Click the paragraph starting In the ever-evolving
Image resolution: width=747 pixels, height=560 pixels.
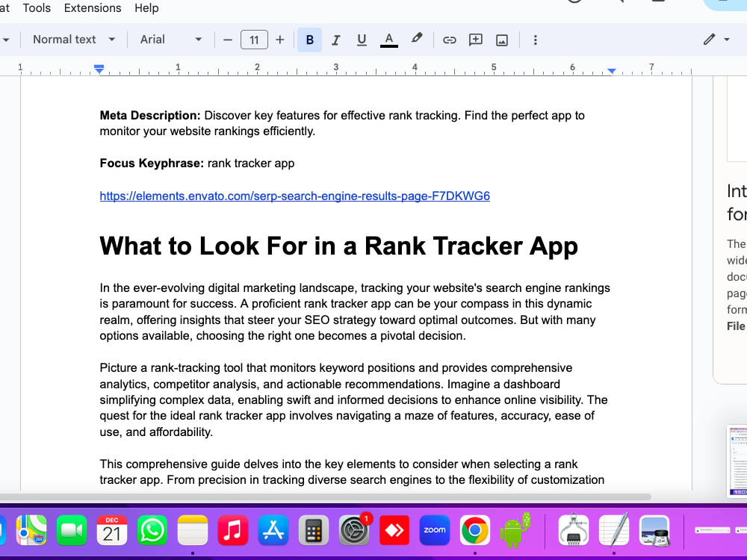[355, 312]
